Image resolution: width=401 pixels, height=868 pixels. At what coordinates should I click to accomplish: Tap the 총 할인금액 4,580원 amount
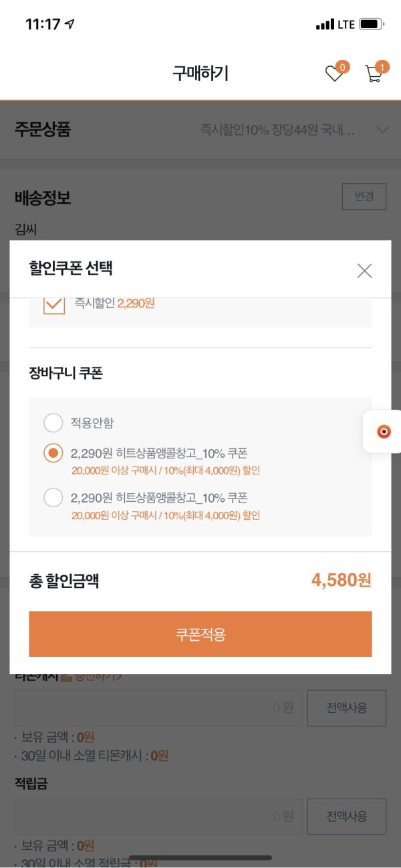pos(341,580)
